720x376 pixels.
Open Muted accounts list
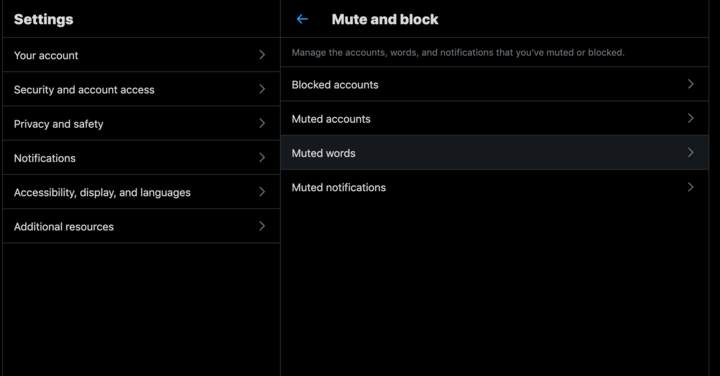(x=495, y=118)
